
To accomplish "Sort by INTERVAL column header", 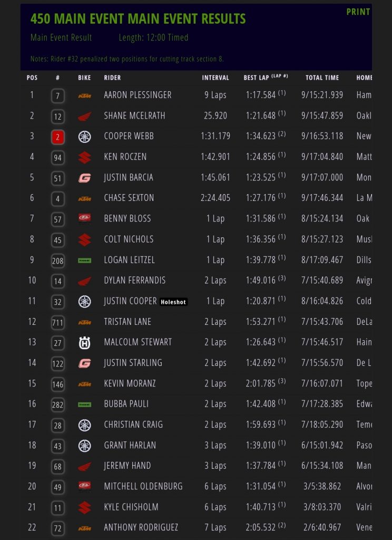I will click(215, 78).
